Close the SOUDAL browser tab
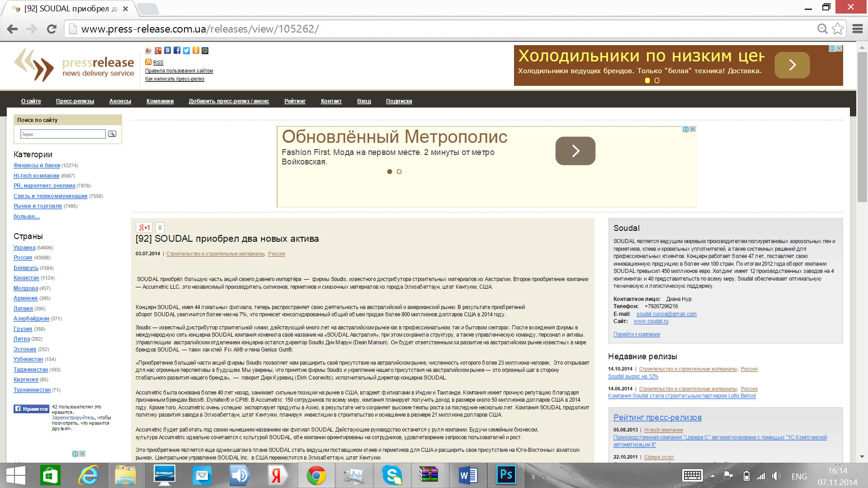 point(126,9)
